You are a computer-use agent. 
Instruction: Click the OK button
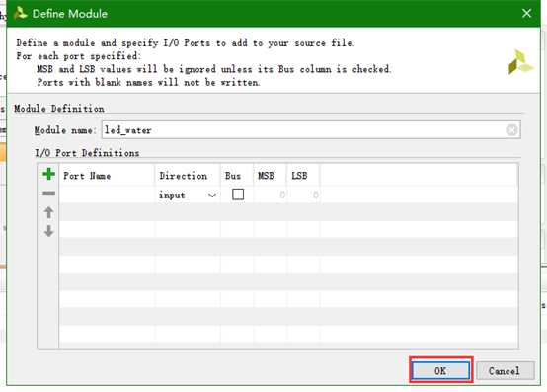point(440,370)
